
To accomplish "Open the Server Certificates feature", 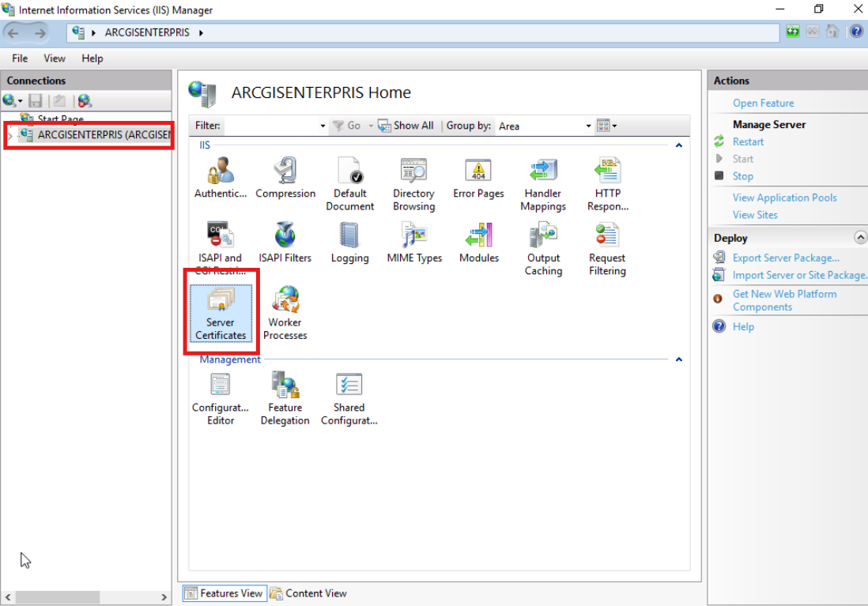I will 221,313.
